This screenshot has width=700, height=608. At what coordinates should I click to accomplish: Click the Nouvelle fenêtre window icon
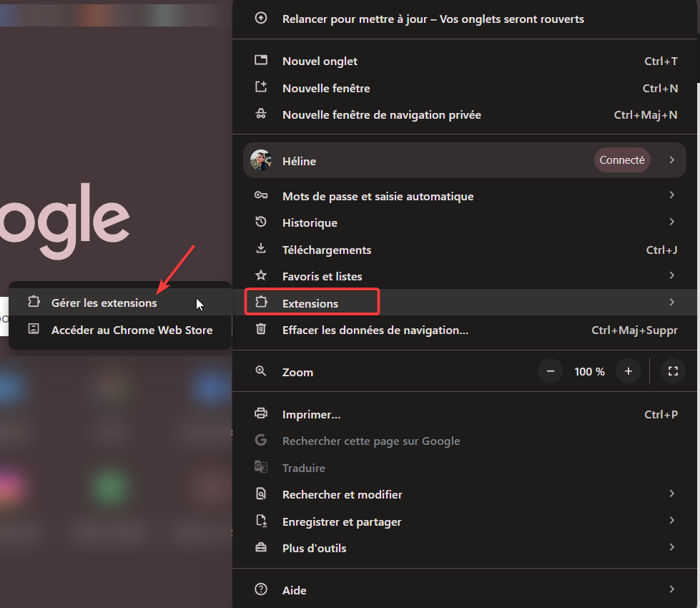[261, 87]
